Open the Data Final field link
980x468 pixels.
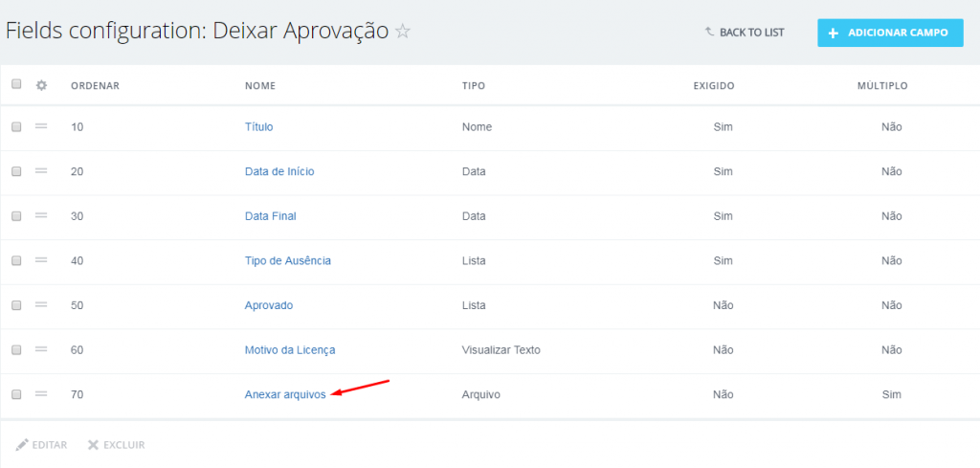pos(271,216)
